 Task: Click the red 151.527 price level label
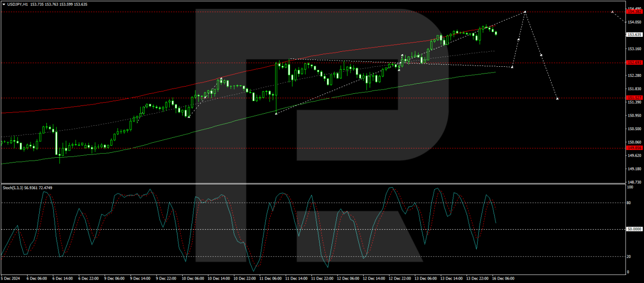click(x=634, y=98)
